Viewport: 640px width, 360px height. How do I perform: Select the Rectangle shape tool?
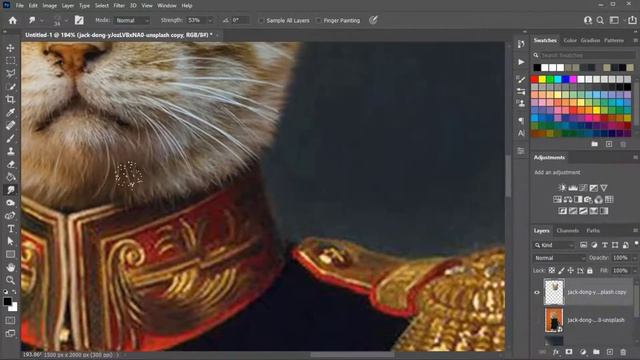click(x=10, y=254)
